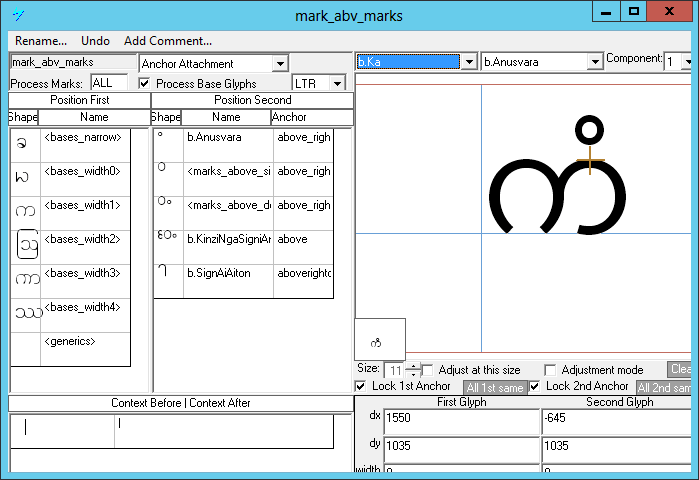Select the bases_narrow glyph shape icon

tap(21, 143)
